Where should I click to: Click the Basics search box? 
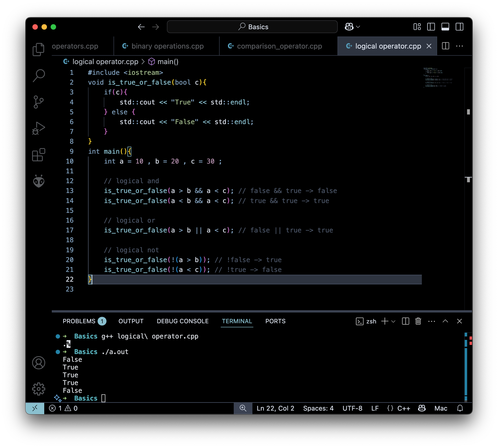point(252,27)
